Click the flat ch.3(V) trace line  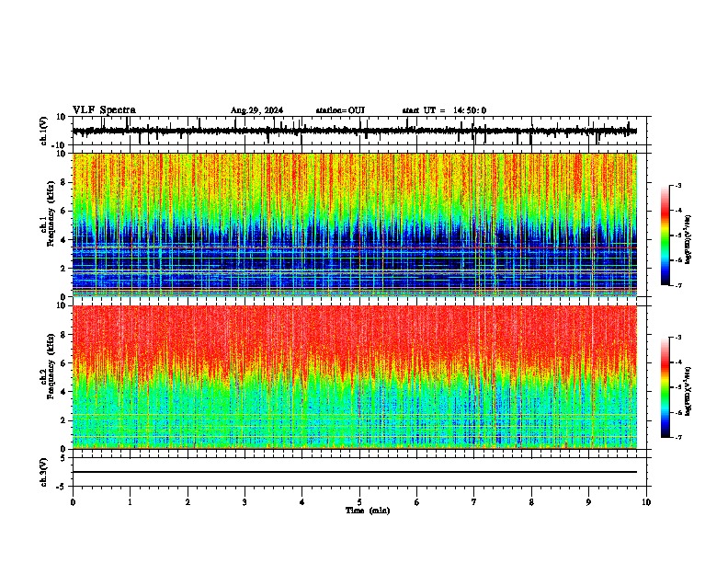355,472
